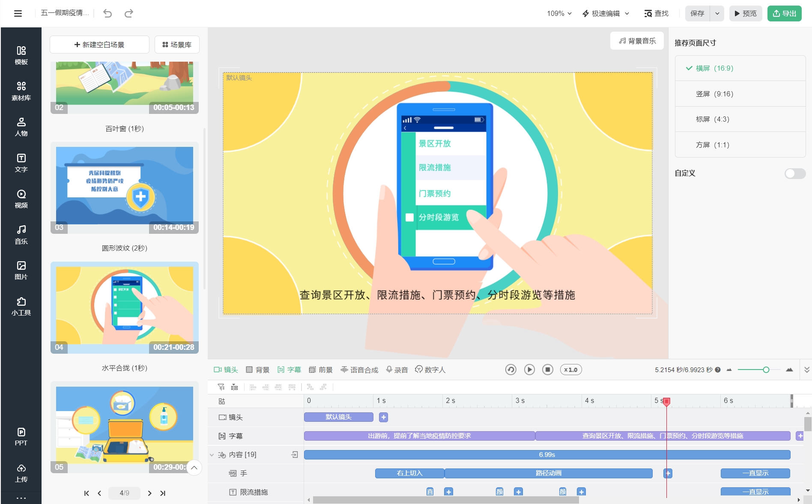Open the PPT import panel
Image resolution: width=812 pixels, height=504 pixels.
tap(21, 437)
